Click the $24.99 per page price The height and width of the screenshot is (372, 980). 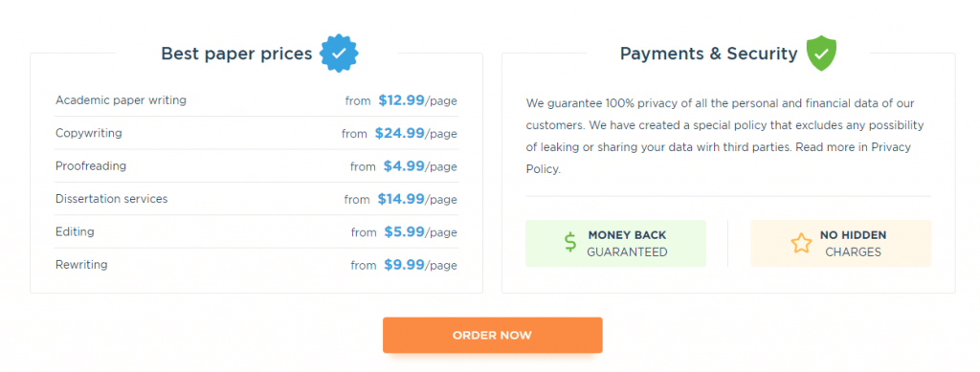[415, 133]
